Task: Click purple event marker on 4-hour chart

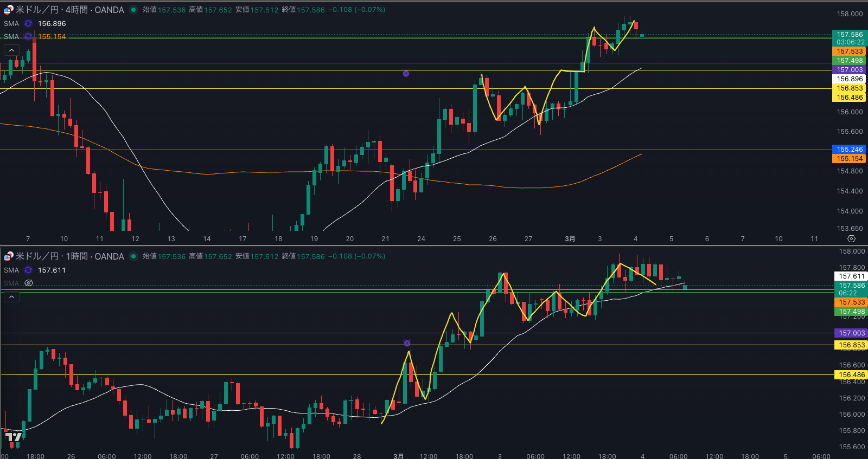Action: tap(406, 73)
